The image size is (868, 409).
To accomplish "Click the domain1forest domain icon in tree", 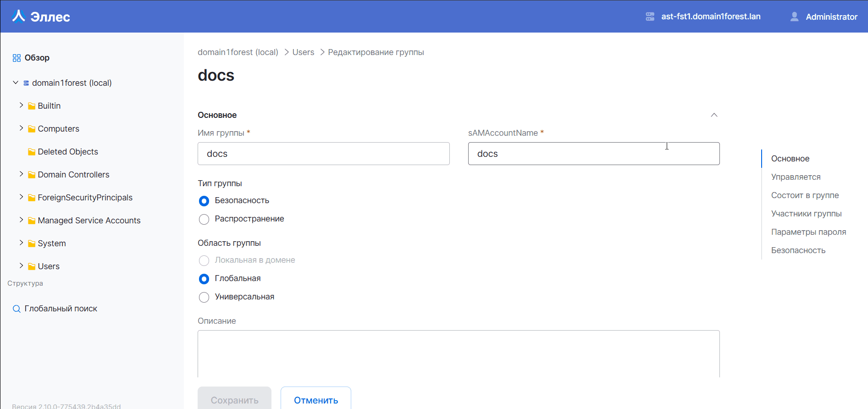I will click(26, 83).
